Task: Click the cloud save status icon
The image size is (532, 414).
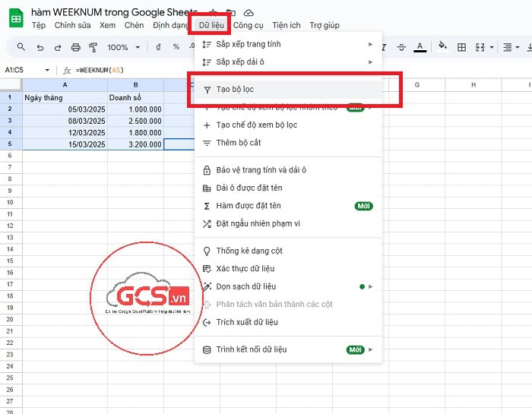Action: tap(249, 13)
